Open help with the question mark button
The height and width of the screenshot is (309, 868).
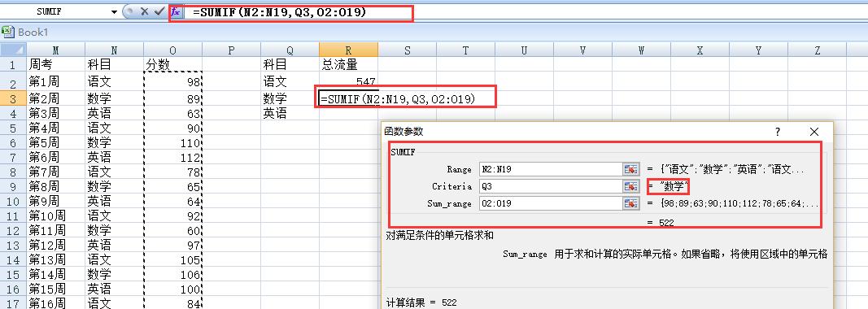tap(778, 132)
